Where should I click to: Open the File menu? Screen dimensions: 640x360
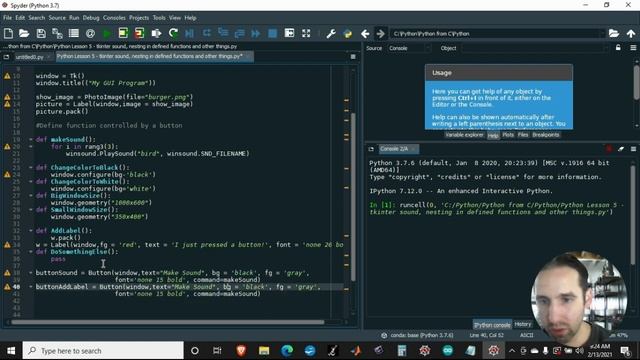click(x=7, y=18)
